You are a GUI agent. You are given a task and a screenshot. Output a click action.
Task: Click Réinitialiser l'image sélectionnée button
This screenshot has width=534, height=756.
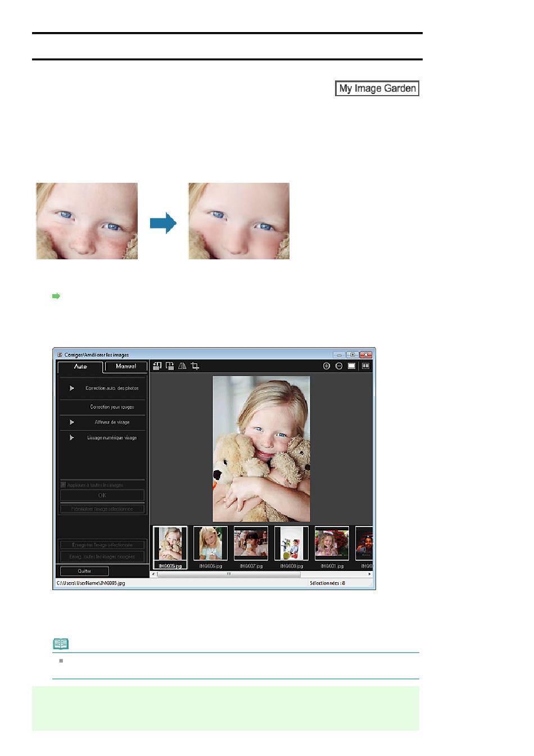(x=102, y=509)
